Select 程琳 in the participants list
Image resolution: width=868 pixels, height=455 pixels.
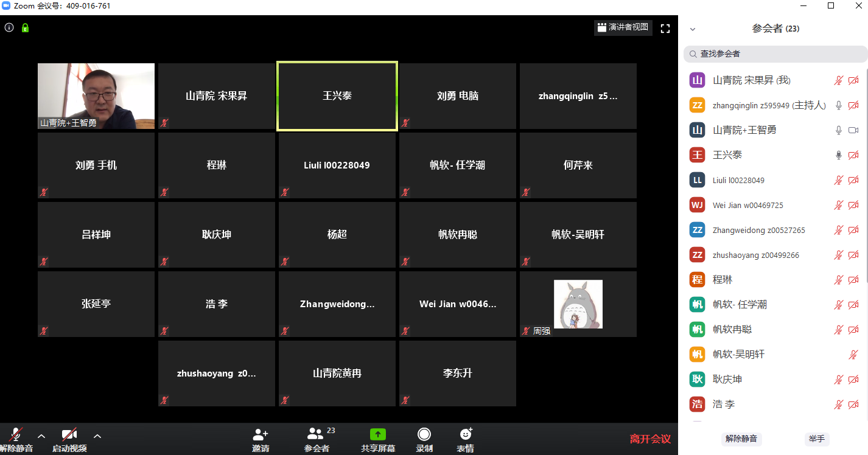[x=723, y=280]
